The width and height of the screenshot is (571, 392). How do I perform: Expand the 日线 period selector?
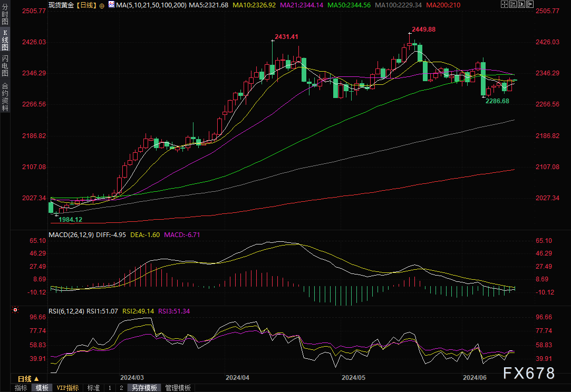(28, 379)
